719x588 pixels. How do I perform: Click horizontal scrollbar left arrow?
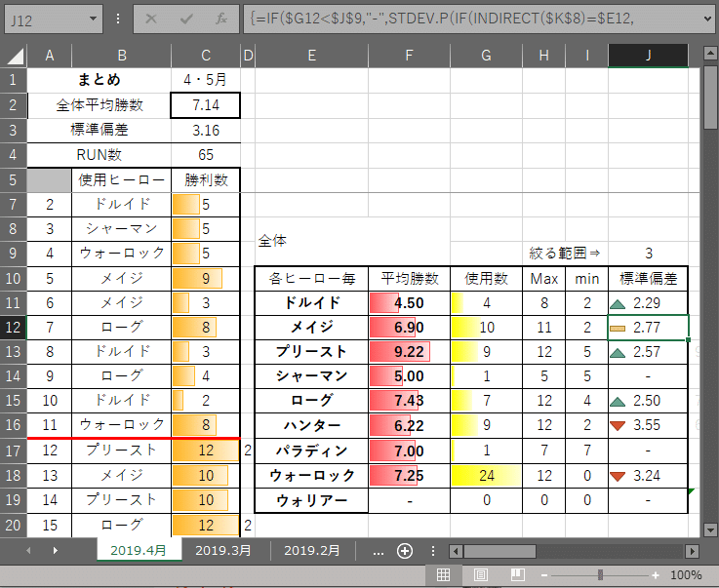point(456,551)
